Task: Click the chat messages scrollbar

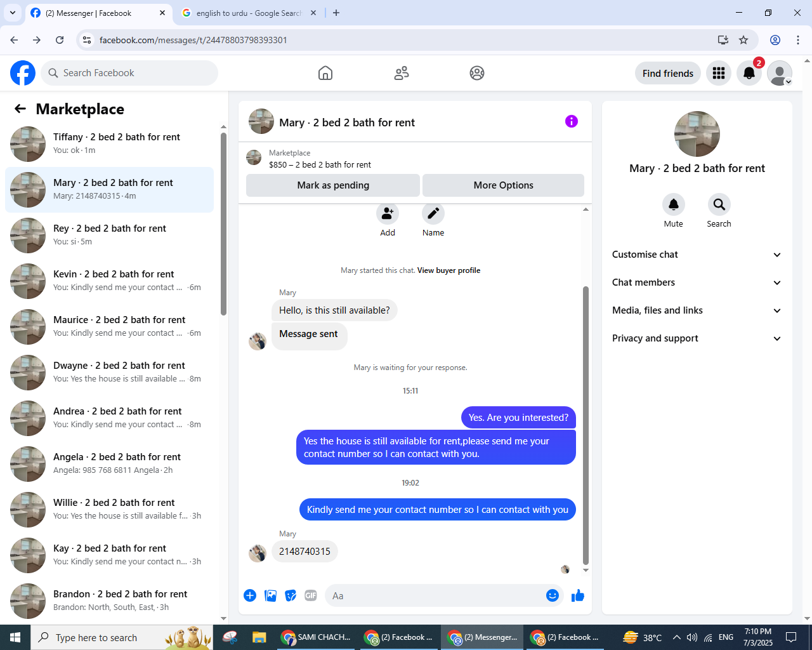Action: coord(586,425)
